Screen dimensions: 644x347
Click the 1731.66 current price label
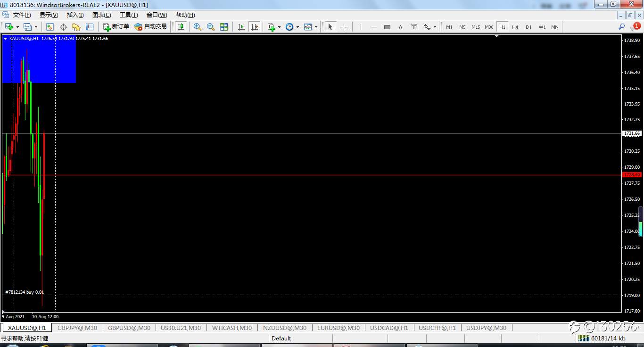pos(632,133)
